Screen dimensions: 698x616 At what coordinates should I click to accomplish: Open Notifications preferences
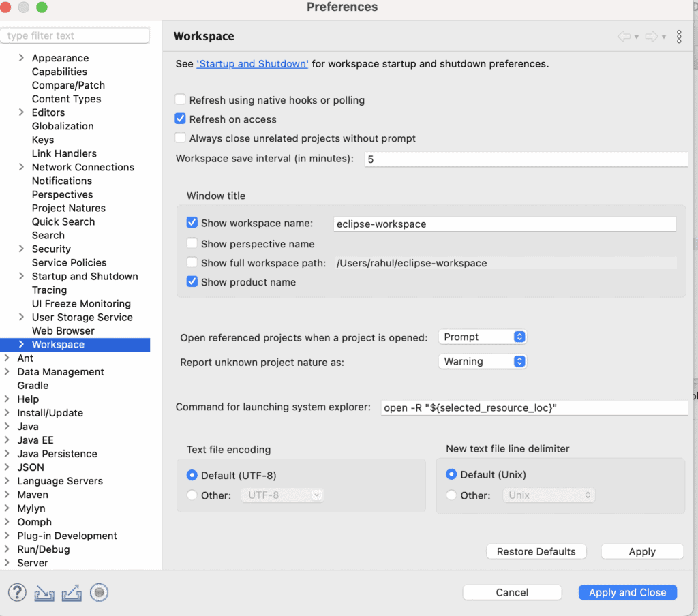(62, 181)
